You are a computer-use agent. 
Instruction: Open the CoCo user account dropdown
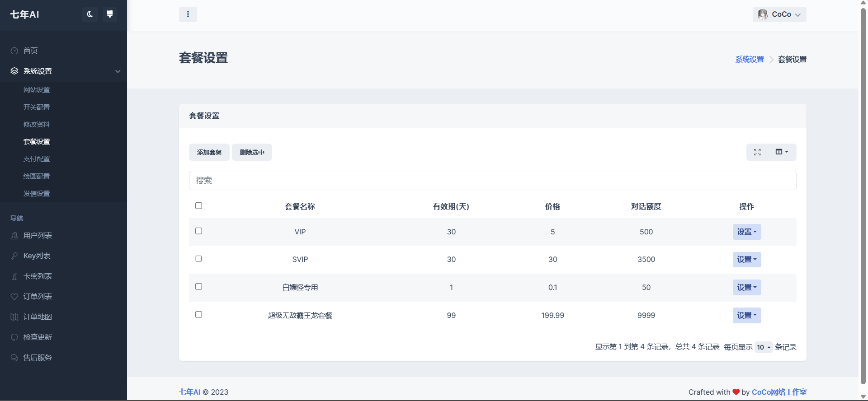(779, 14)
